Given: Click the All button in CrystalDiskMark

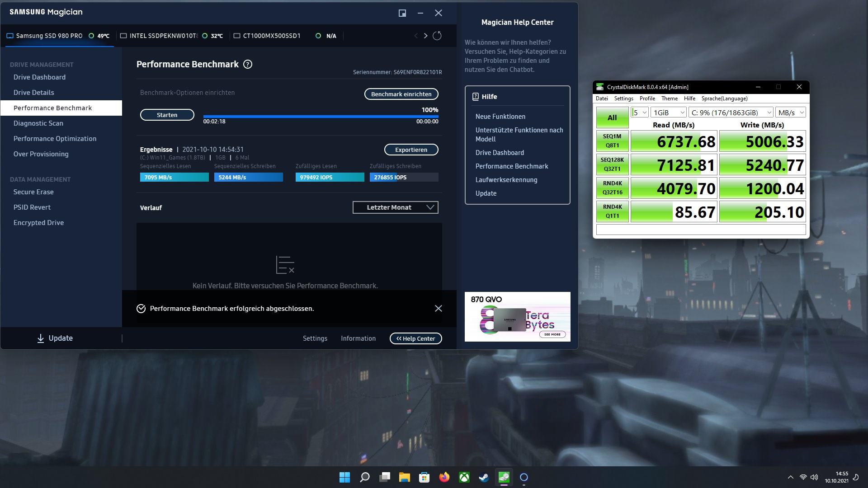Looking at the screenshot, I should tap(612, 117).
